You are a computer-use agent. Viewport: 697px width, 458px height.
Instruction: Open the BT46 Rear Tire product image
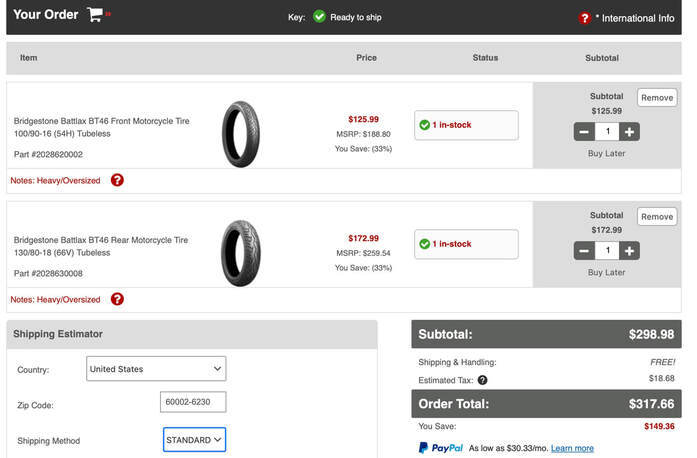(240, 253)
